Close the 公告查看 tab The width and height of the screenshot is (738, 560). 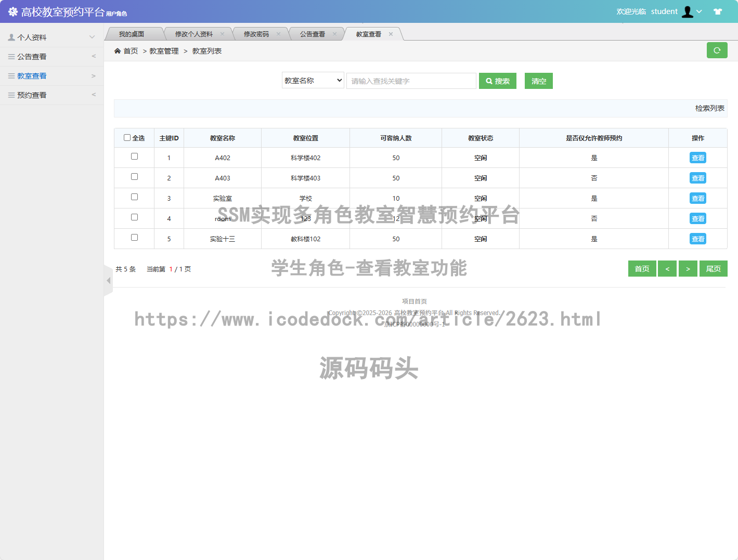click(x=334, y=34)
